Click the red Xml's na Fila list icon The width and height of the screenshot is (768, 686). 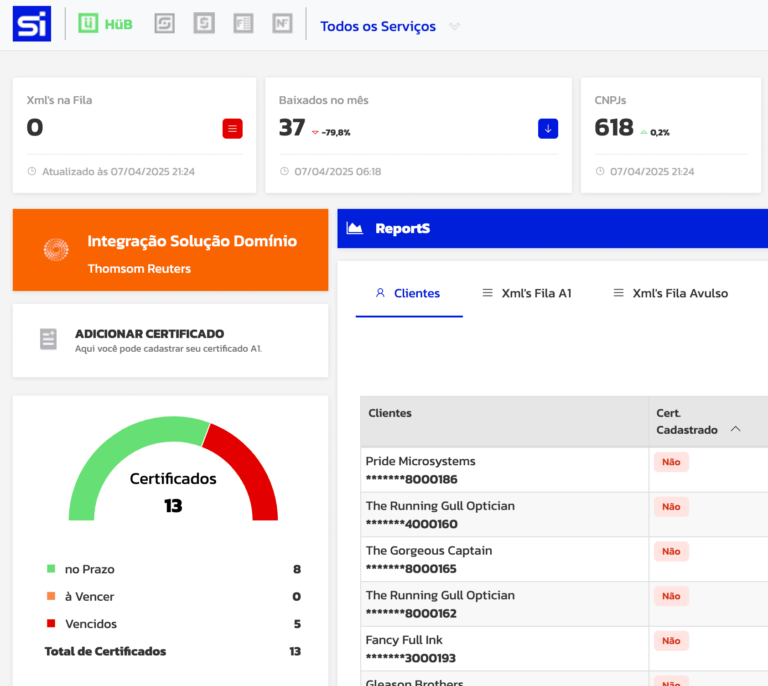232,128
